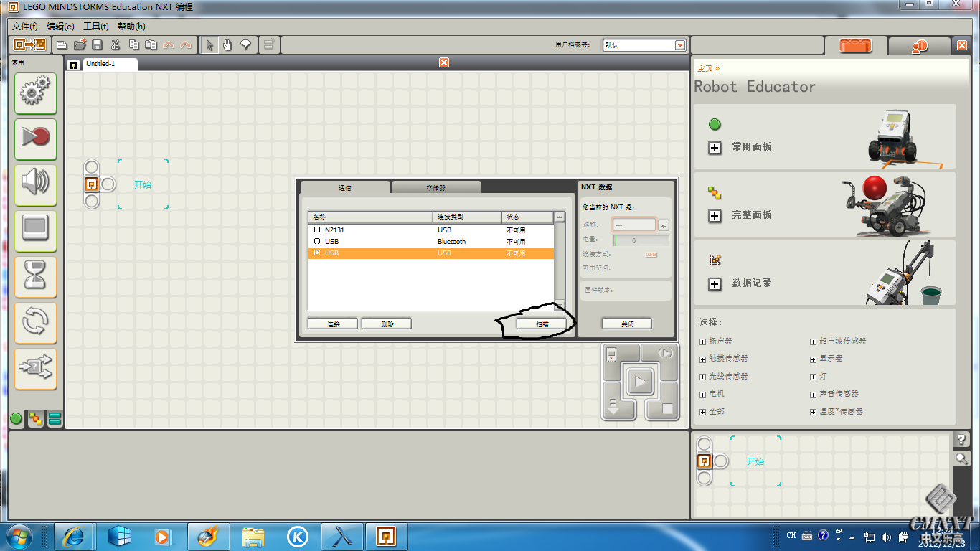Cut selection using the scissors icon
The width and height of the screenshot is (980, 551).
[115, 45]
